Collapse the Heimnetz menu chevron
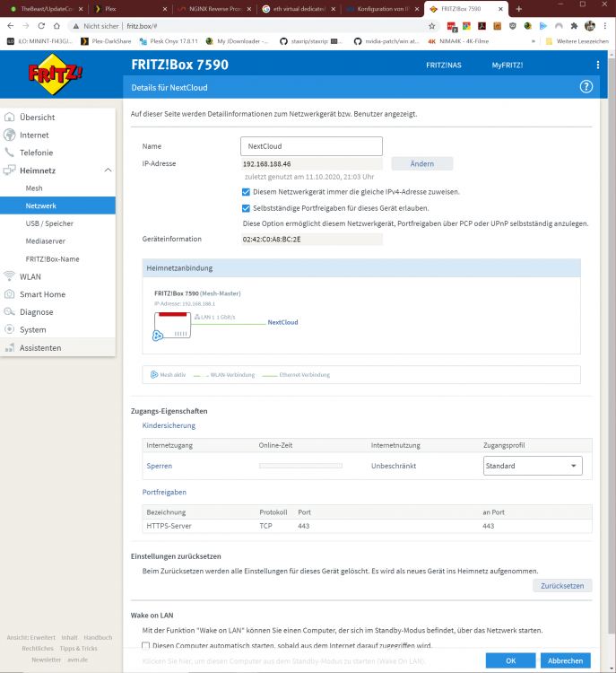Viewport: 616px width, 673px height. [108, 170]
